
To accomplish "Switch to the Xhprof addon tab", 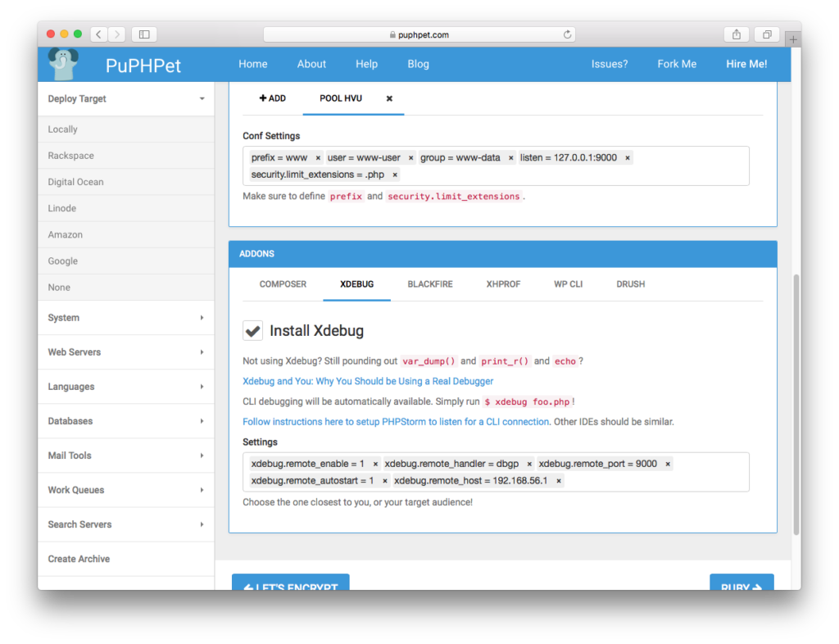I will [504, 284].
